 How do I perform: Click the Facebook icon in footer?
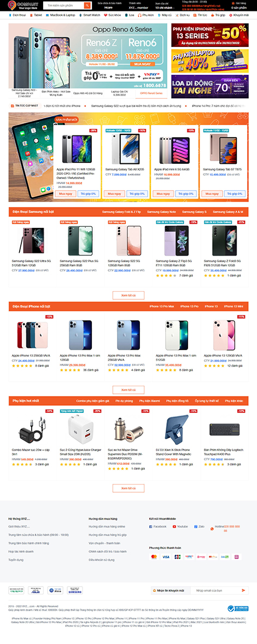(150, 526)
